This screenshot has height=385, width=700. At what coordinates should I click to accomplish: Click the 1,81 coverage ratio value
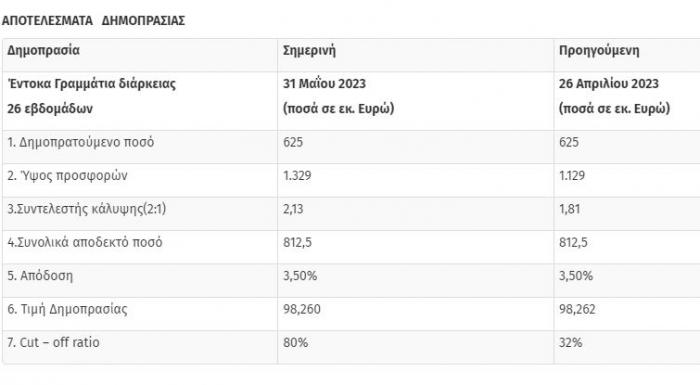point(570,209)
